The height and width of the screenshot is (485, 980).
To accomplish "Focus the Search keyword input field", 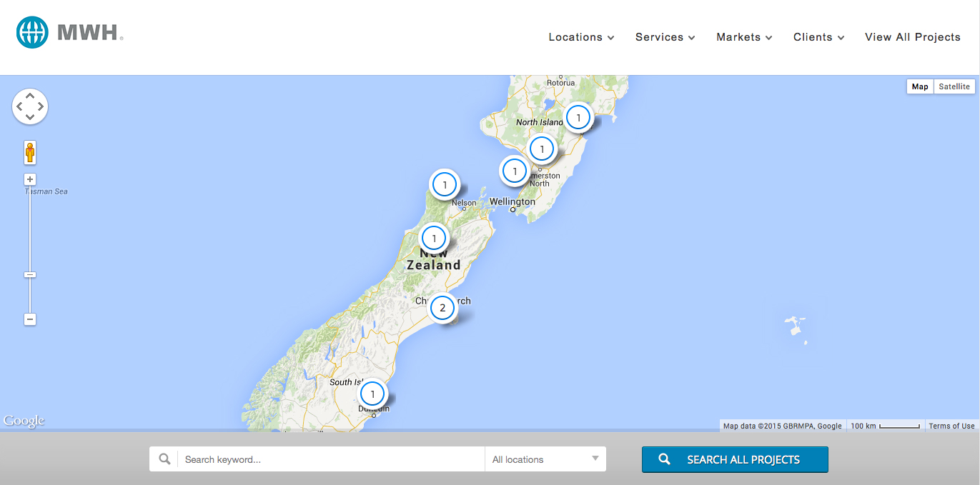I will [330, 459].
